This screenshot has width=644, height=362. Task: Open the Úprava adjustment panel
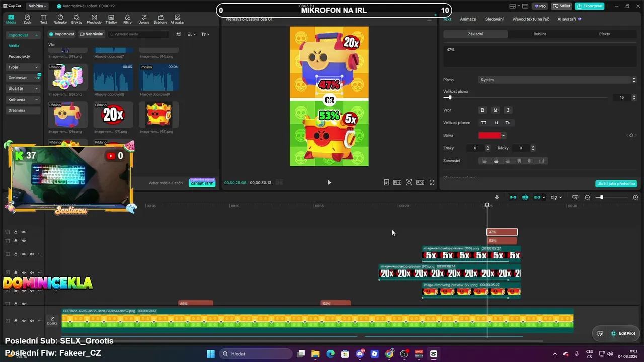coord(144,19)
